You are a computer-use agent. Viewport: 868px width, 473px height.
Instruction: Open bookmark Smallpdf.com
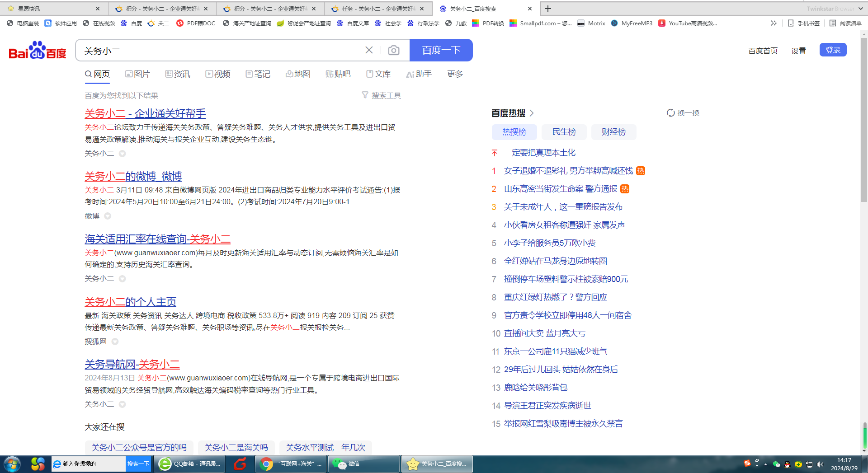pos(541,23)
